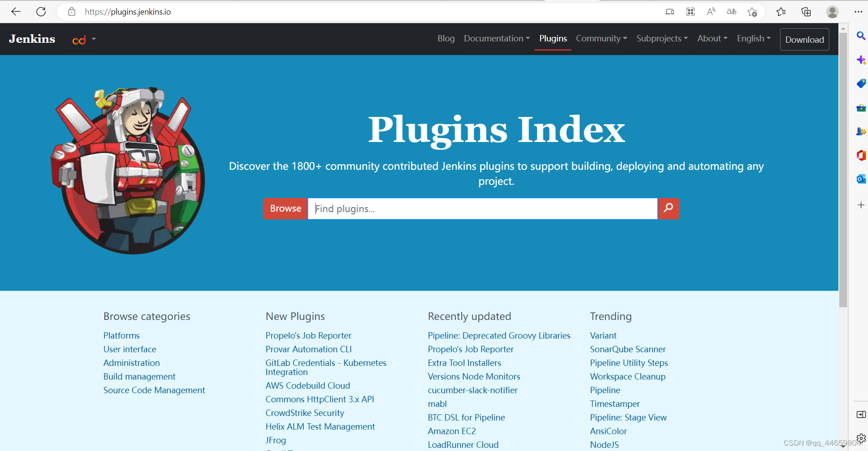Image resolution: width=868 pixels, height=451 pixels.
Task: Open the browser profile avatar
Action: coord(832,12)
